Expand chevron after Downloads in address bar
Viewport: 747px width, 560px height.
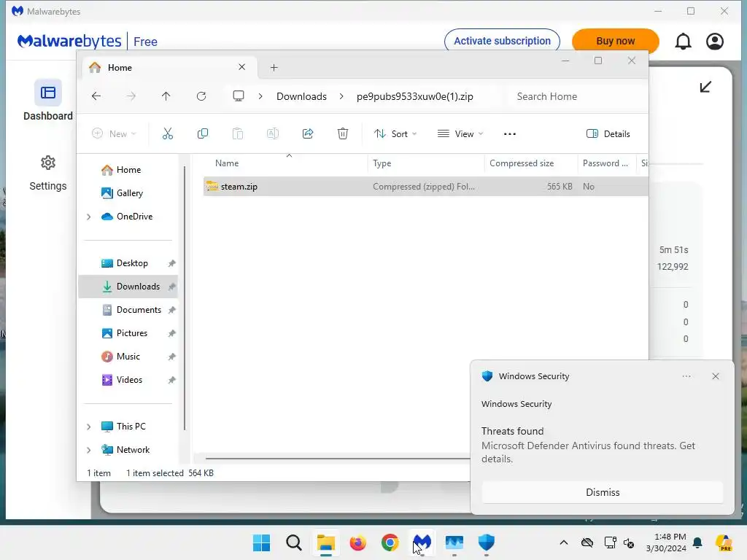click(341, 96)
